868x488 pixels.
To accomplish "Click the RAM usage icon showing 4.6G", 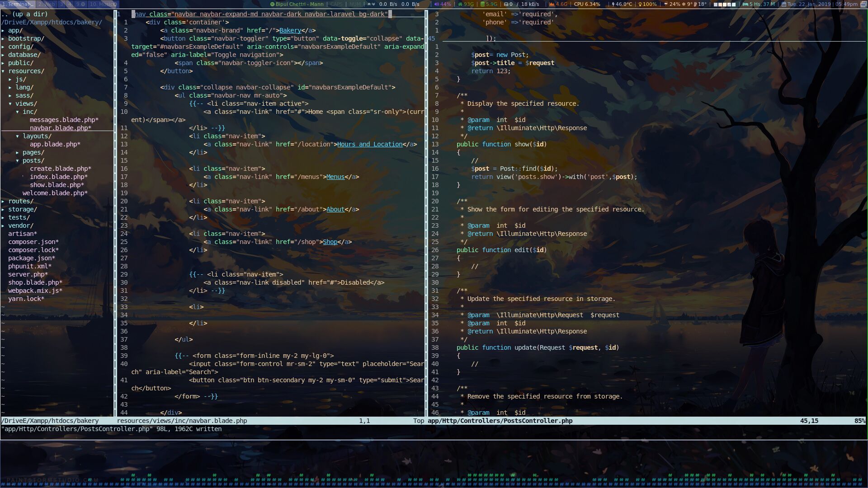I will pyautogui.click(x=552, y=4).
